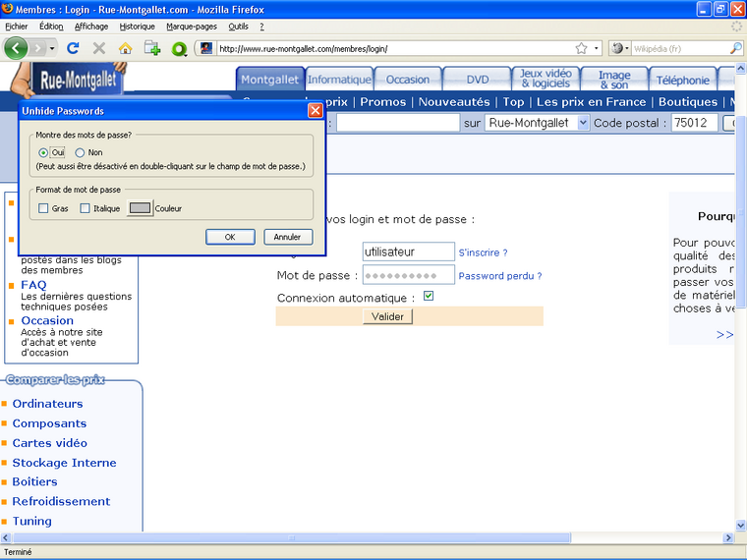Open the ? help menu
The height and width of the screenshot is (560, 747).
point(261,27)
